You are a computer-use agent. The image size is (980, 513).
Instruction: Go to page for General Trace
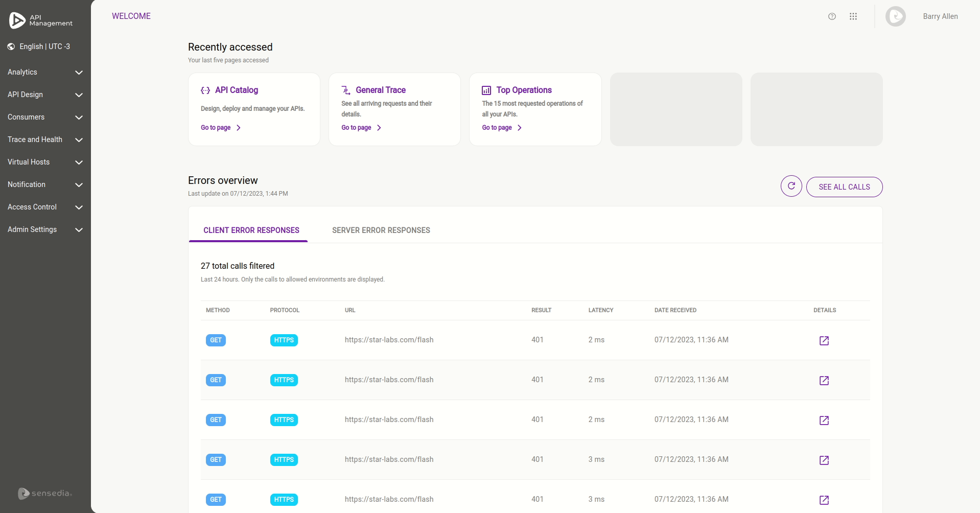361,128
